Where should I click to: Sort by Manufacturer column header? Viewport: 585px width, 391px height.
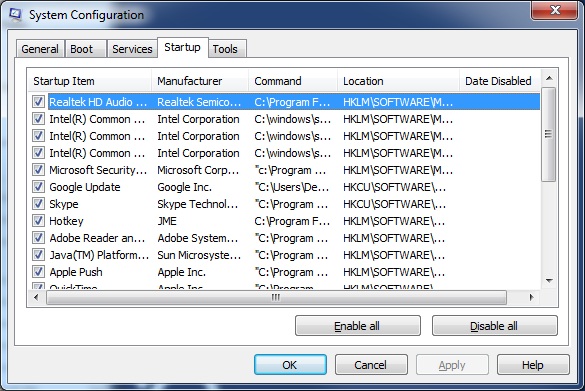point(200,81)
